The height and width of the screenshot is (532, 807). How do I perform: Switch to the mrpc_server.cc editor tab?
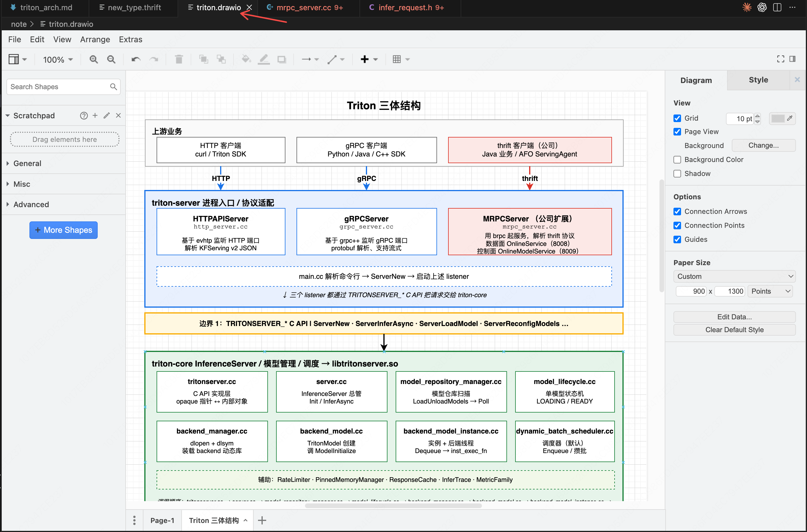(309, 8)
